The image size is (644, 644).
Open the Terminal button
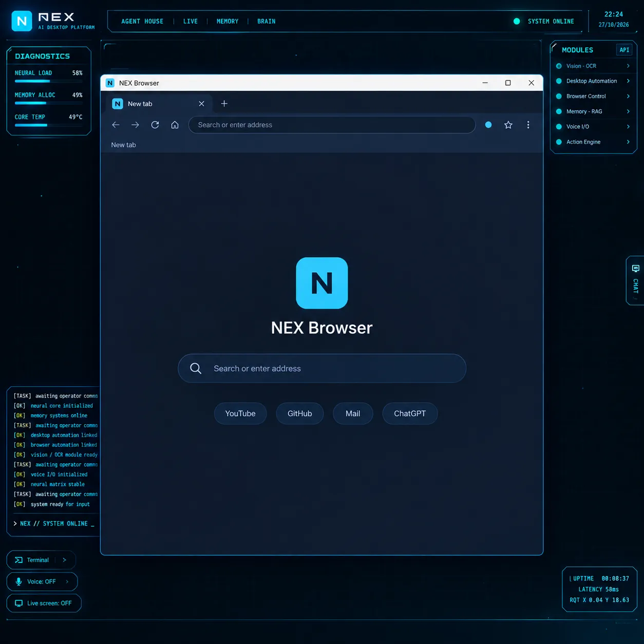click(x=41, y=560)
